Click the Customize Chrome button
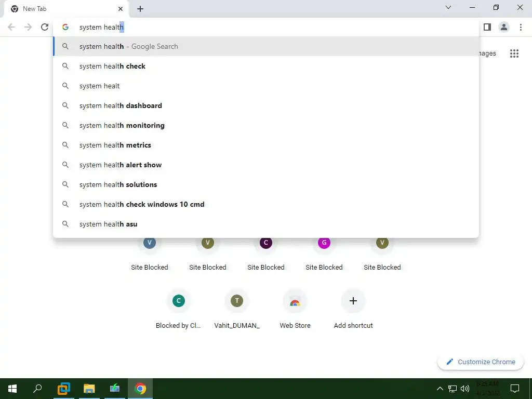 click(x=481, y=362)
